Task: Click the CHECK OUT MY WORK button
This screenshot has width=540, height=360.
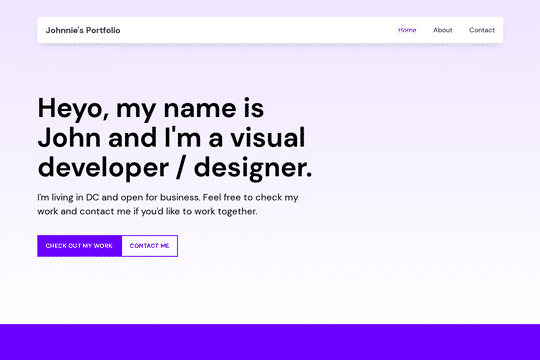Action: (x=79, y=246)
